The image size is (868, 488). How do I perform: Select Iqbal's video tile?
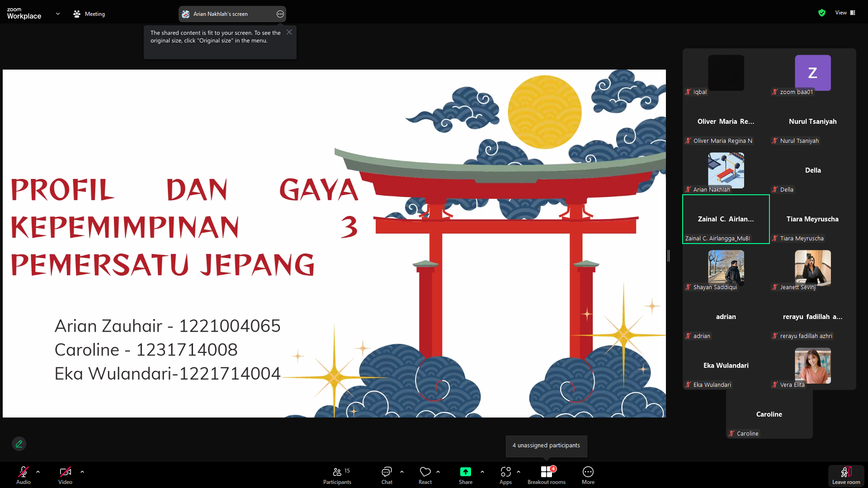tap(726, 72)
